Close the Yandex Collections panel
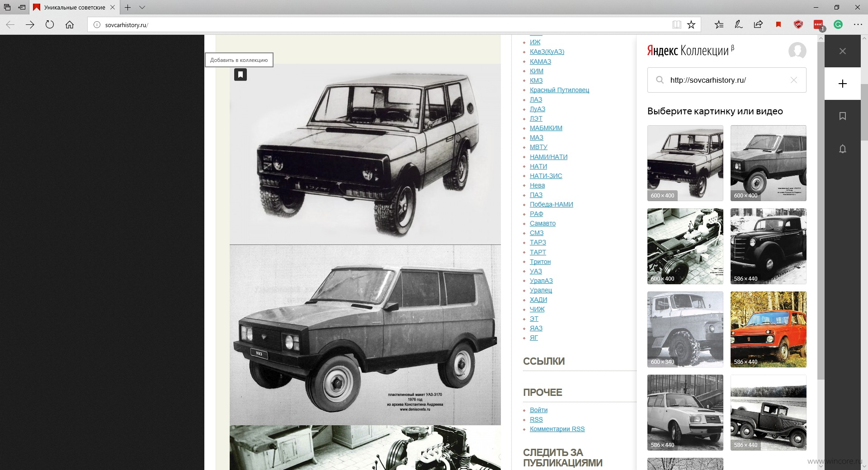 coord(843,51)
